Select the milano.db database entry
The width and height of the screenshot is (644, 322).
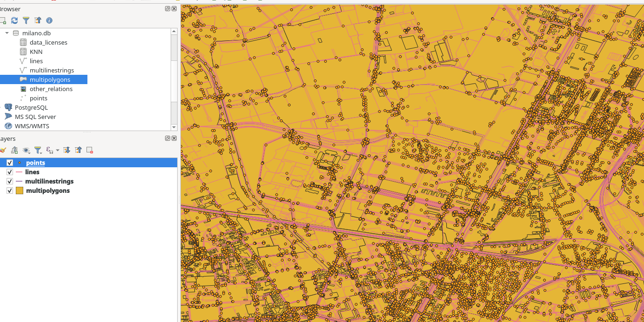(36, 33)
